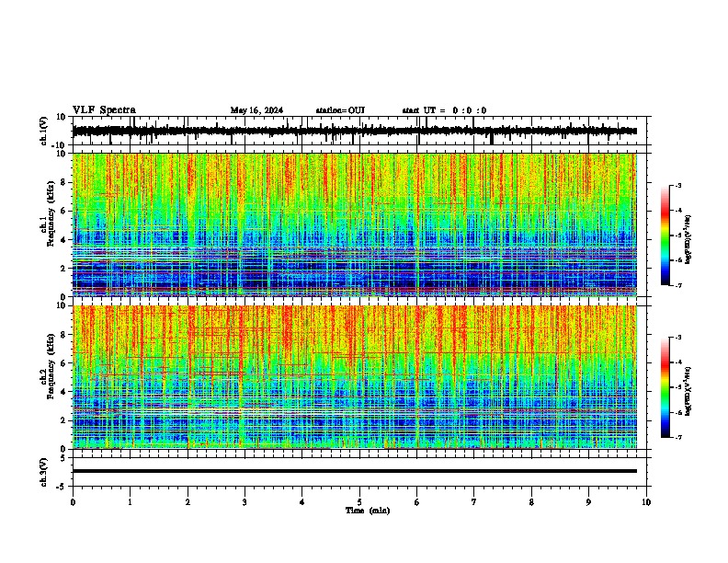Image resolution: width=728 pixels, height=563 pixels.
Task: Click inside the ch.2 frequency spectrogram panel
Action: tap(354, 377)
